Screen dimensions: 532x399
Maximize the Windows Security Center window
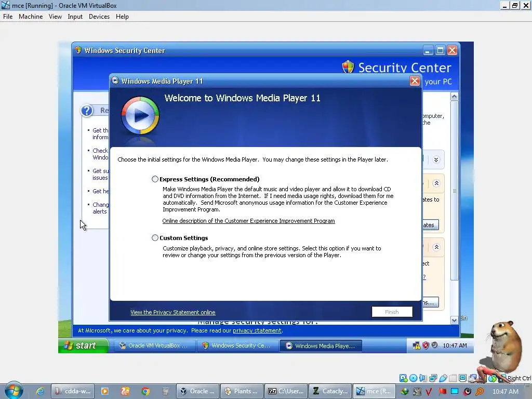[440, 50]
